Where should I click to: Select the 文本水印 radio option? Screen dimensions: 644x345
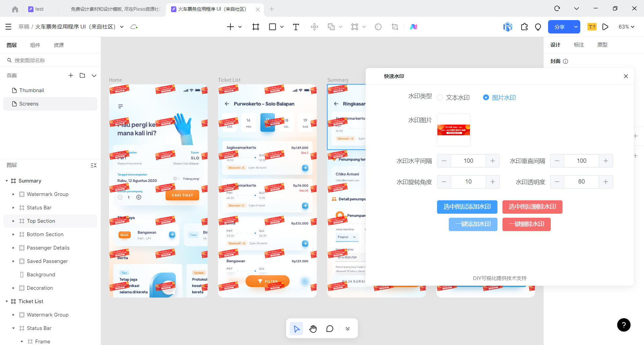[x=440, y=97]
